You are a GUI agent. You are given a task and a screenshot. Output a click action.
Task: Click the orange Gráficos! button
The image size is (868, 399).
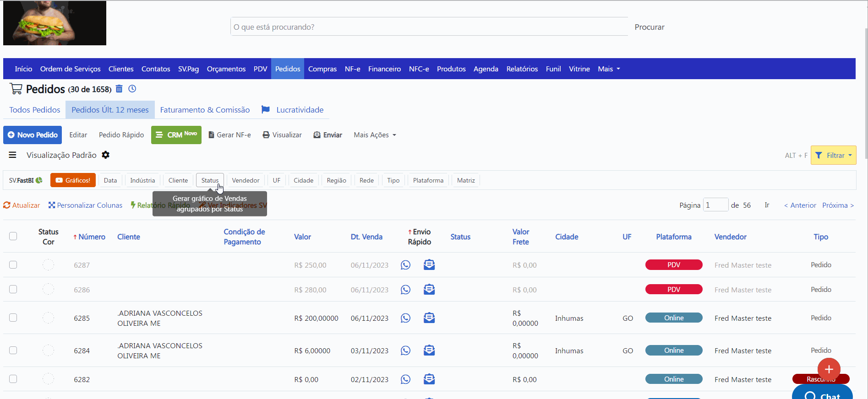73,180
